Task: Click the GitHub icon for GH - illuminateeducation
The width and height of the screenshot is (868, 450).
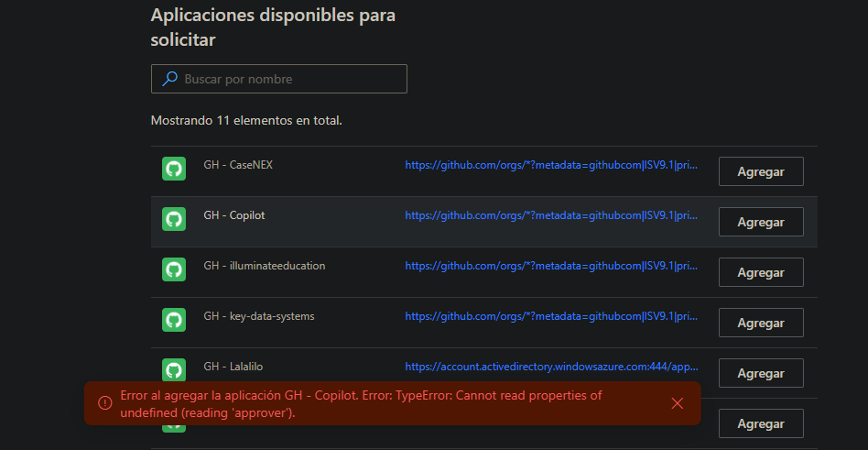Action: tap(174, 269)
